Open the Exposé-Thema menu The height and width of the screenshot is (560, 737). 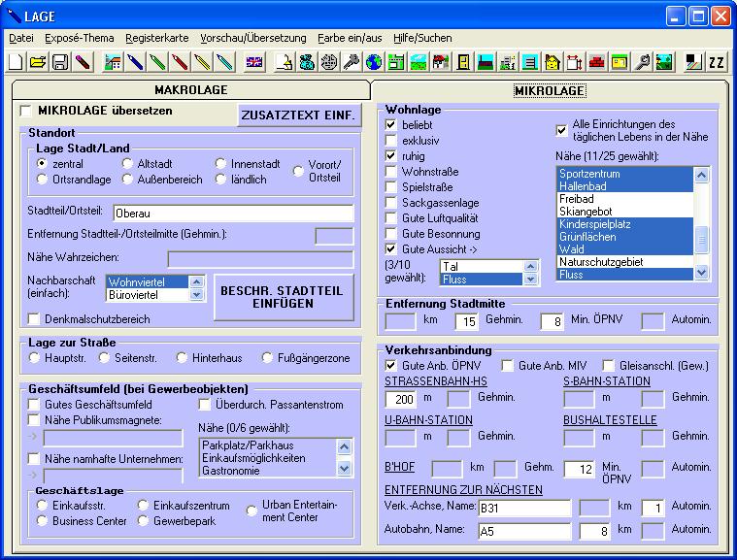click(80, 38)
